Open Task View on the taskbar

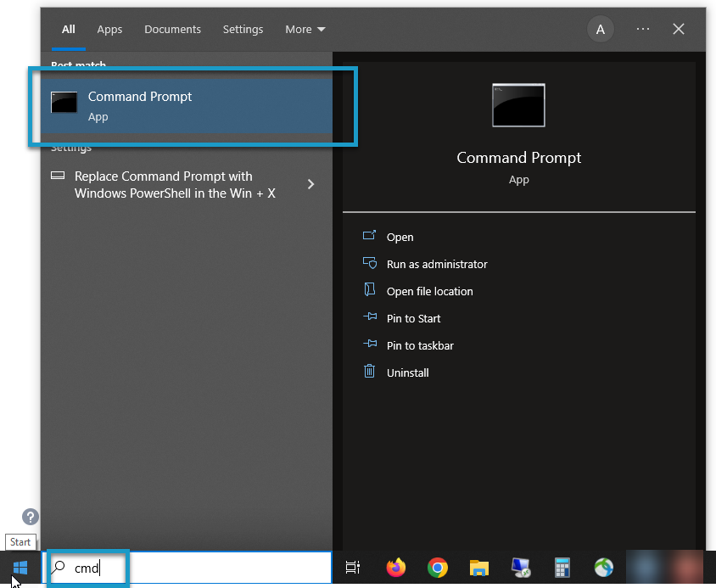pyautogui.click(x=352, y=568)
